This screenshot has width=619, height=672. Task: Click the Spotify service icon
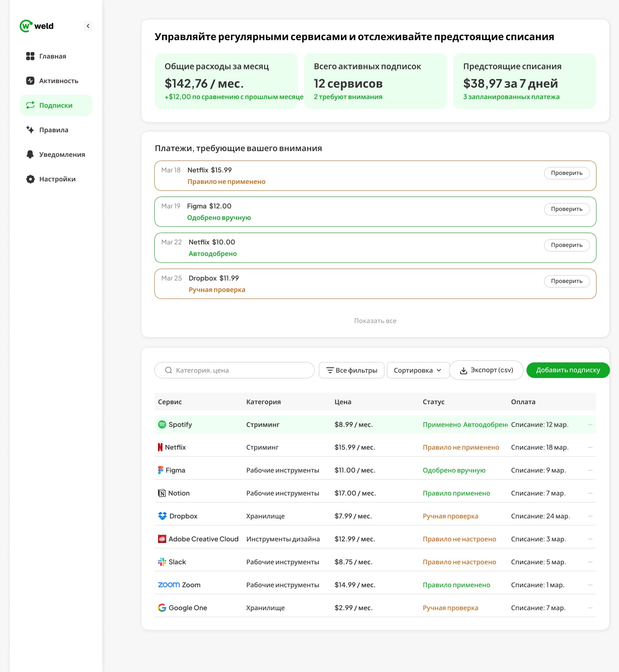[162, 425]
